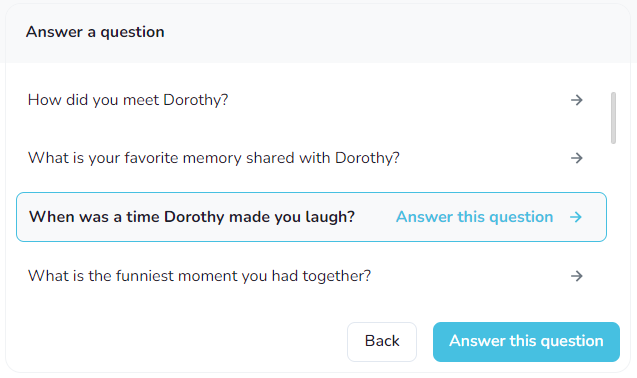637x378 pixels.
Task: Select 'When was a time Dorothy made you laugh?'
Action: tap(311, 217)
